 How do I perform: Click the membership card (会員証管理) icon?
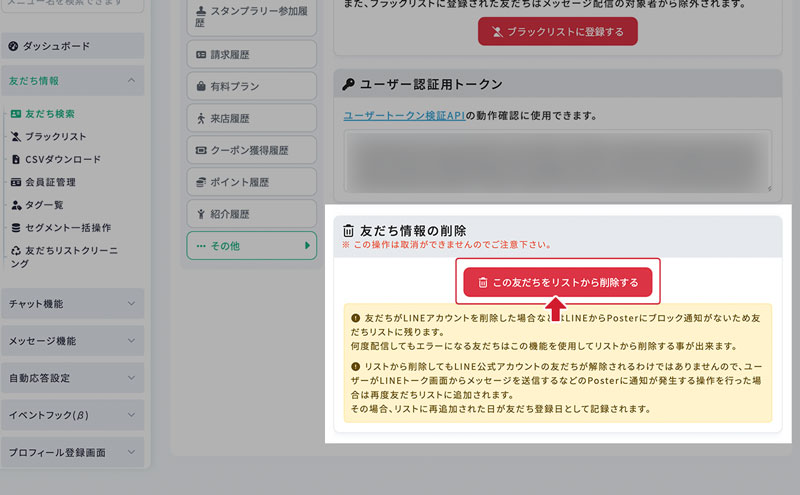pos(16,183)
